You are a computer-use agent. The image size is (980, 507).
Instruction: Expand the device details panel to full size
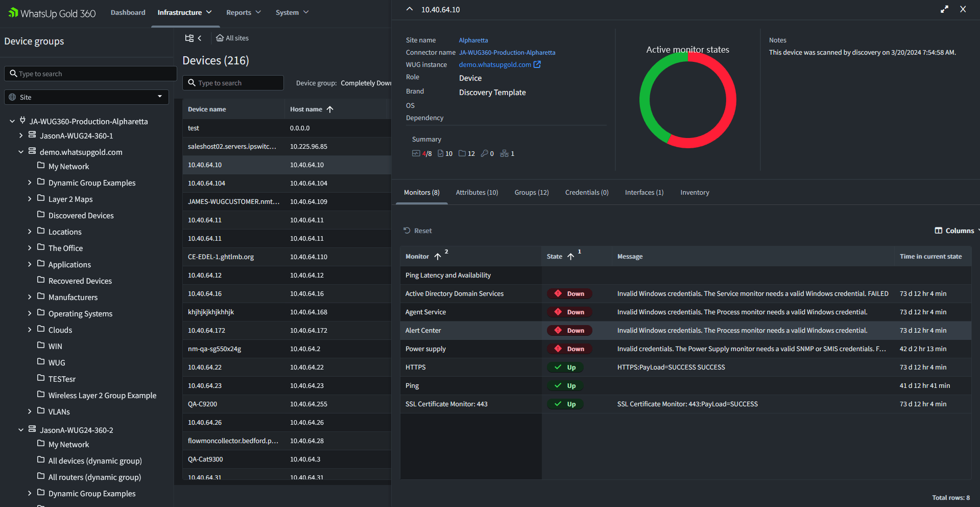point(944,9)
